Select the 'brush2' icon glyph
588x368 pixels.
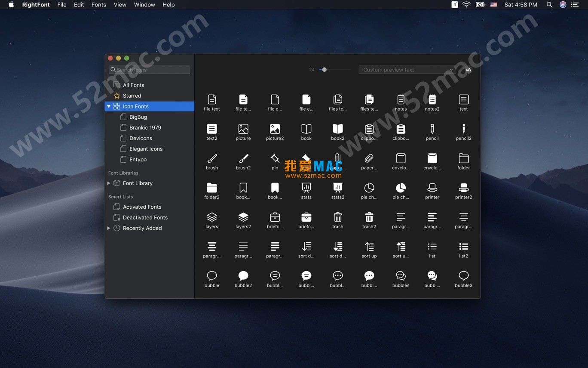(x=243, y=158)
